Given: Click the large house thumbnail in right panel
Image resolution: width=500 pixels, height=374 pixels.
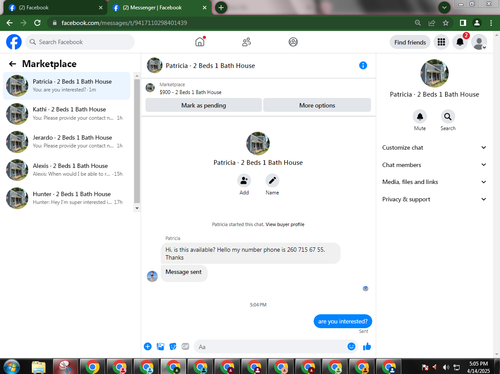Looking at the screenshot, I should click(434, 73).
